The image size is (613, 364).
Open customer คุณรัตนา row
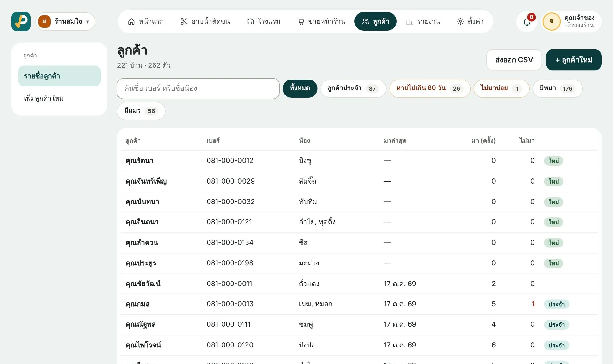click(x=359, y=161)
